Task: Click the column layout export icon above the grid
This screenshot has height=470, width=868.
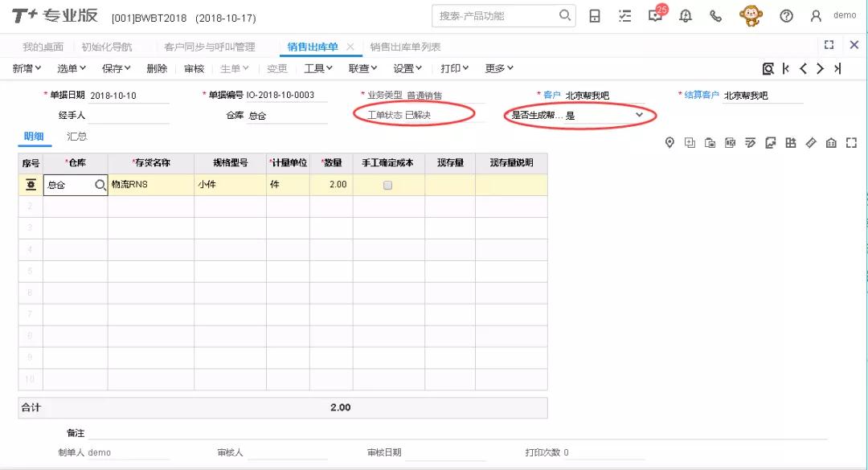Action: 791,143
